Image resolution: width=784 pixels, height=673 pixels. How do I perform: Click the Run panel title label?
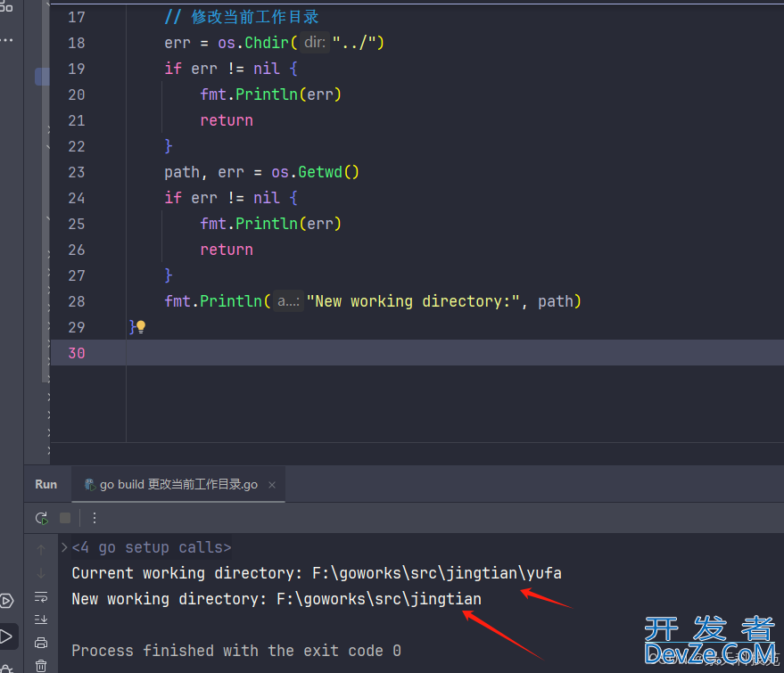[46, 485]
